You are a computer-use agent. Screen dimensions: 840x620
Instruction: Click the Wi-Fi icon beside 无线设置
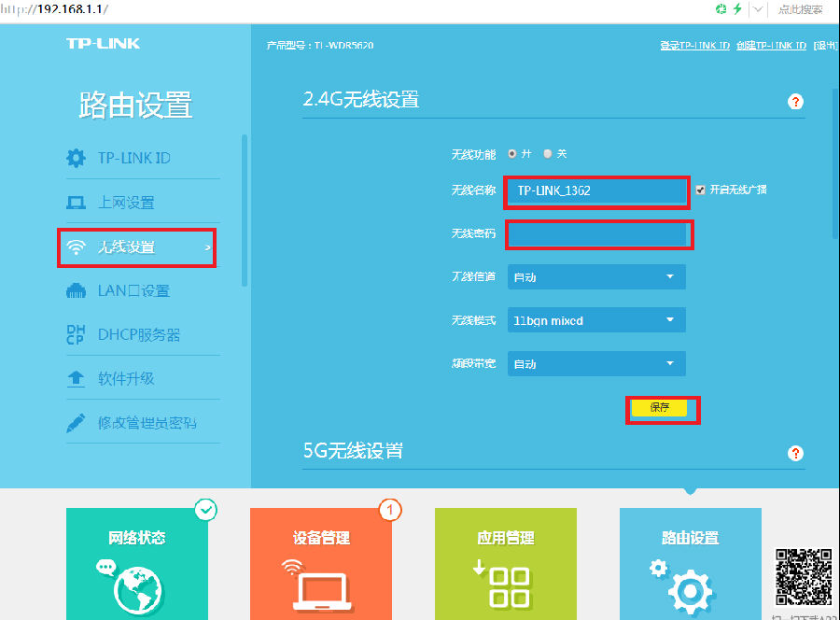[76, 247]
